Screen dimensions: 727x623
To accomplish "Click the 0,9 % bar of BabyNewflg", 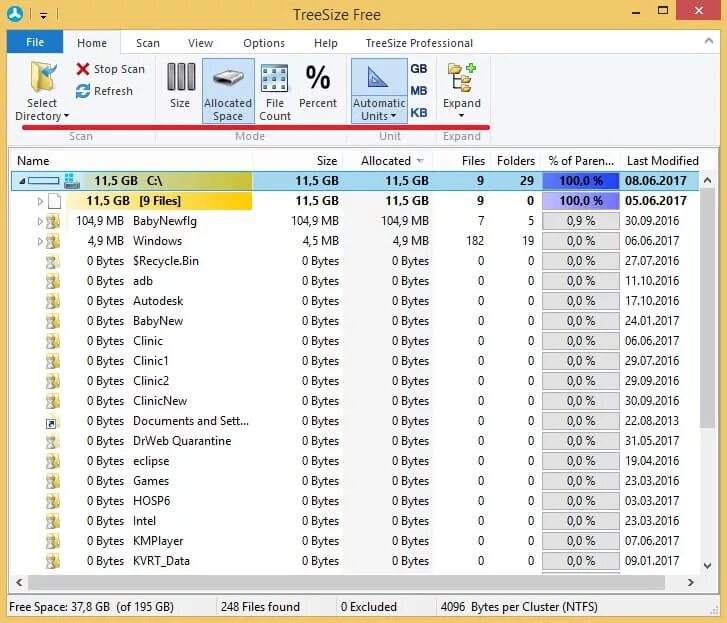I will point(580,221).
